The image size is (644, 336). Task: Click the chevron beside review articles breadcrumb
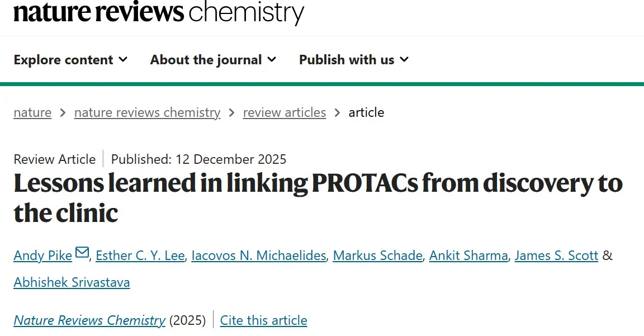point(338,112)
